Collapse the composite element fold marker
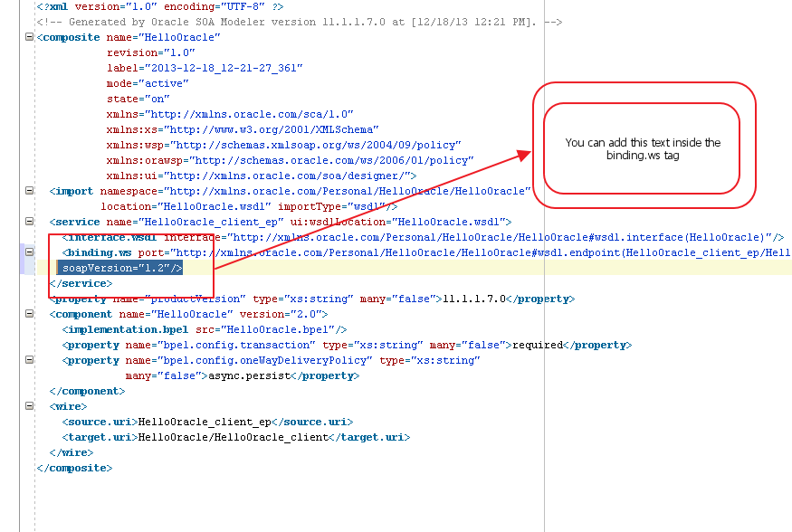792x532 pixels. (x=30, y=37)
